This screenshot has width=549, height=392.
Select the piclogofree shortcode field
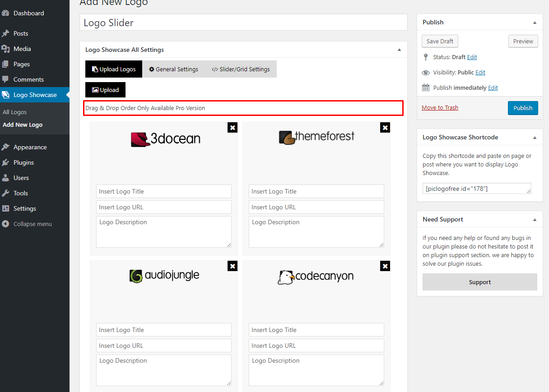(477, 189)
